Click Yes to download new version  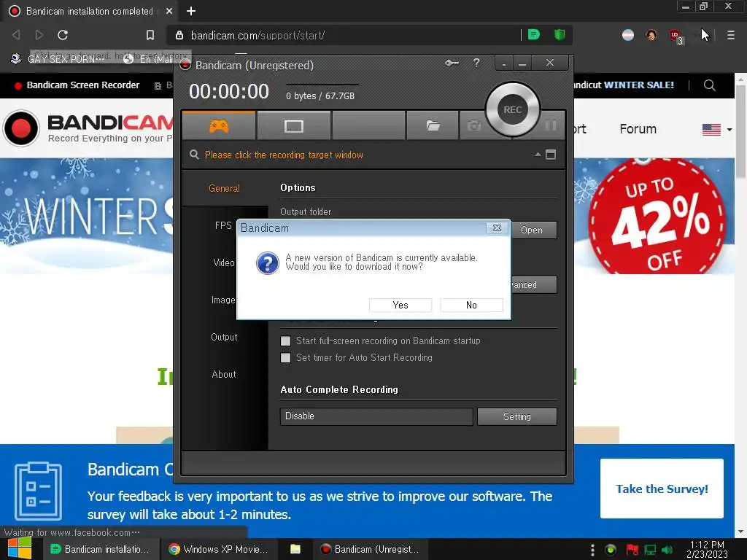point(400,305)
